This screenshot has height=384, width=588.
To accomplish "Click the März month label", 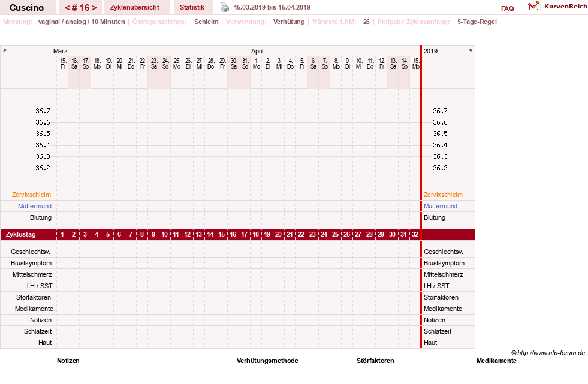I will click(61, 51).
